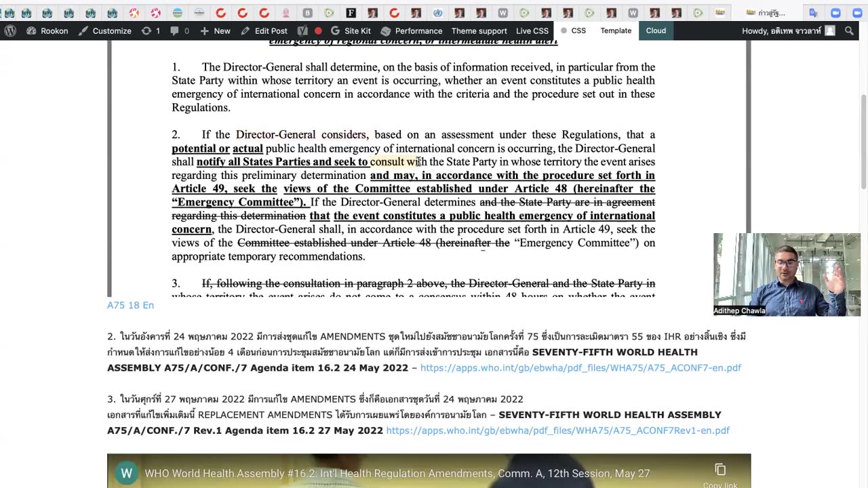Toggle the CSS indicator tab
868x488 pixels.
coord(573,30)
